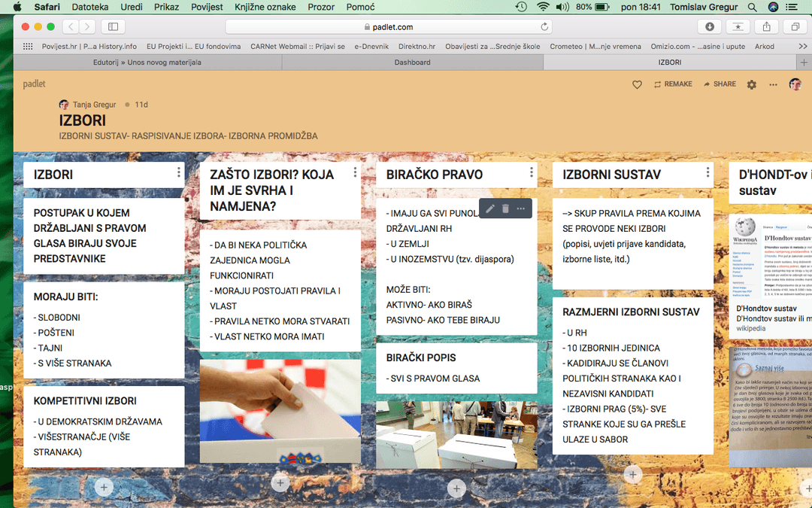The image size is (812, 508).
Task: Click the Safari share icon
Action: (x=766, y=26)
